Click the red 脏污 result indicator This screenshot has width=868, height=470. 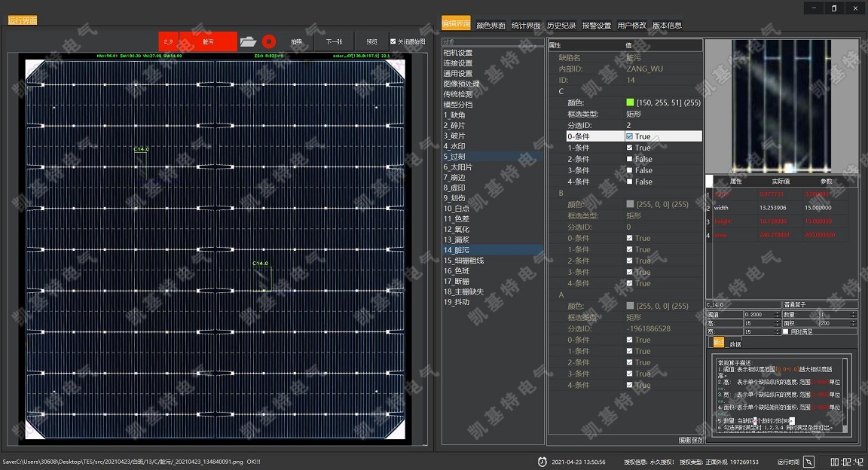pyautogui.click(x=208, y=42)
